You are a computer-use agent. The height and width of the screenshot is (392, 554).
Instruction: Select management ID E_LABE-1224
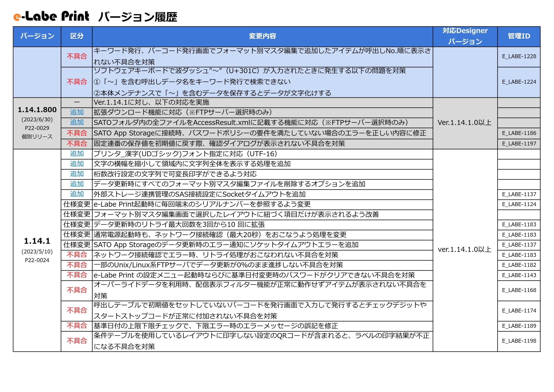coord(519,82)
